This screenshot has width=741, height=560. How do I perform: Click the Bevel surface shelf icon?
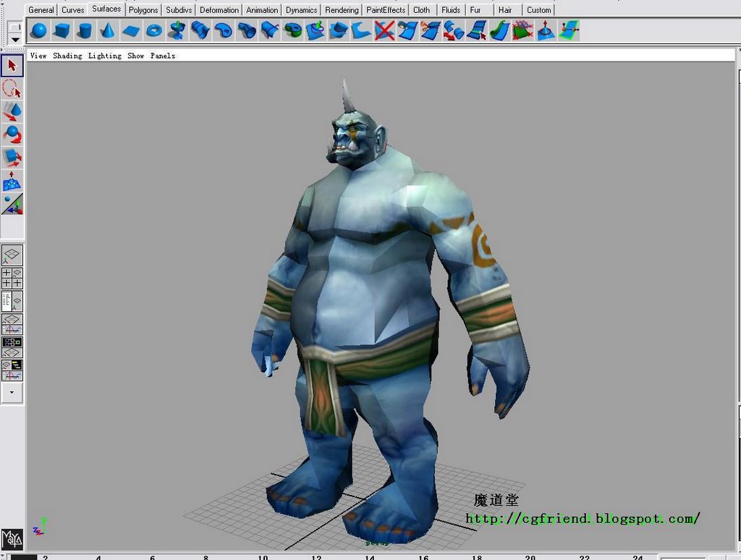click(339, 30)
